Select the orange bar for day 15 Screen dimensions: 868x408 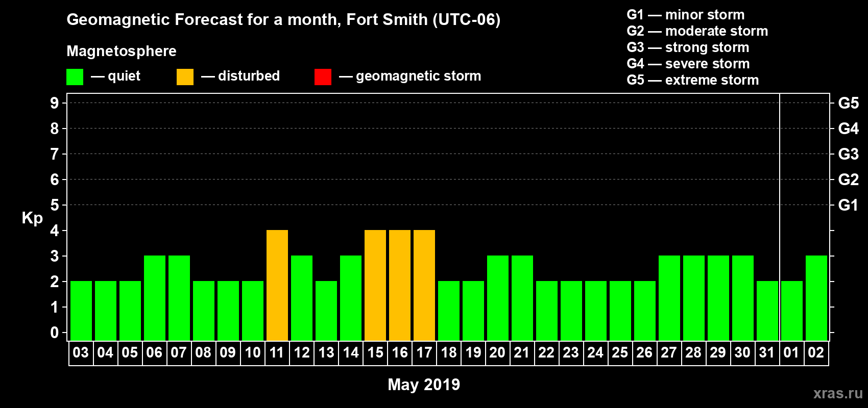(x=375, y=285)
